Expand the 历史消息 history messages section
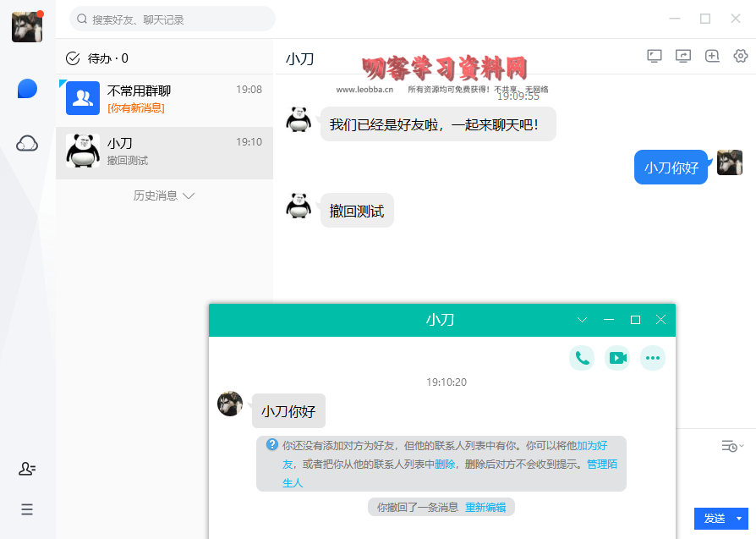Screen dimensions: 756x539 click(164, 195)
